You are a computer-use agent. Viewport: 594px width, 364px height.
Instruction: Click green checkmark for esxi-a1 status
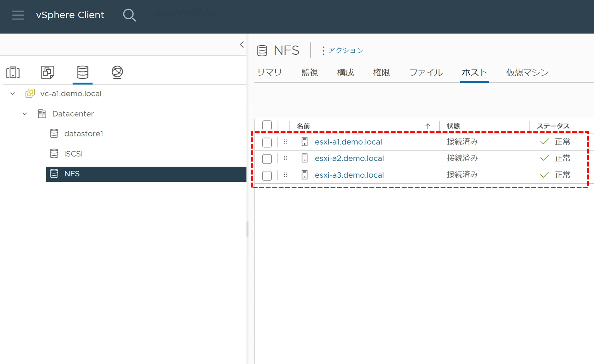pos(544,142)
